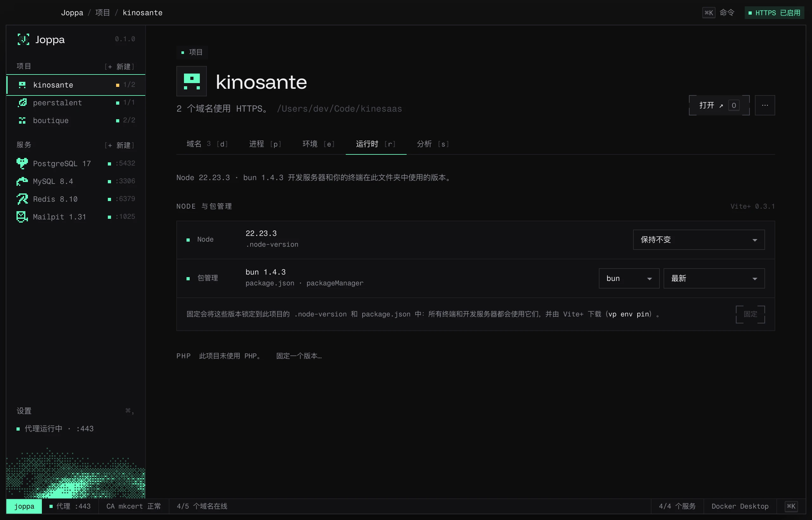Click the ⌘K icon in the top bar
Screen dimensions: 812x520
709,13
